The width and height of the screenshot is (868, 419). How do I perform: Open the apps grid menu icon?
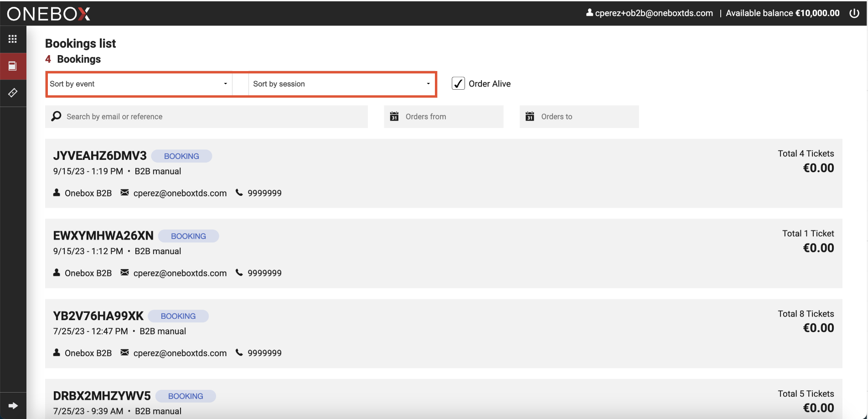(x=13, y=39)
